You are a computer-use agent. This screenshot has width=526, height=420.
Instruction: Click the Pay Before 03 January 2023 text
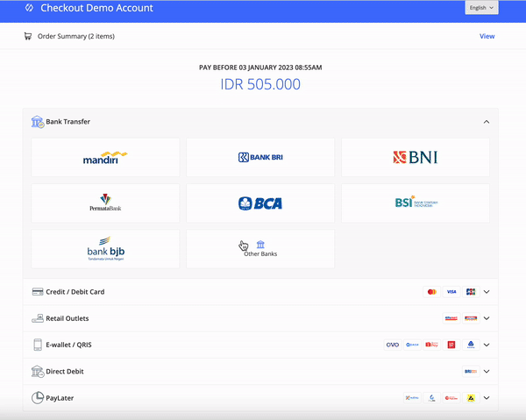(260, 68)
